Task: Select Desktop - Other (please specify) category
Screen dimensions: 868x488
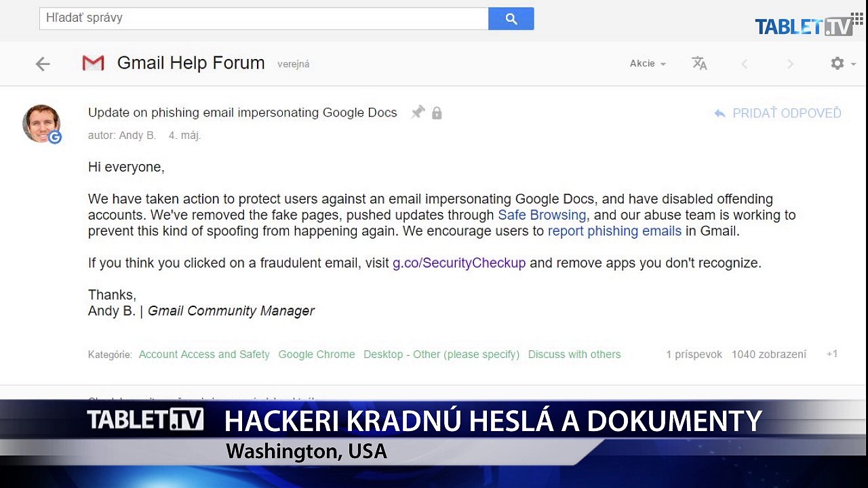Action: tap(441, 354)
